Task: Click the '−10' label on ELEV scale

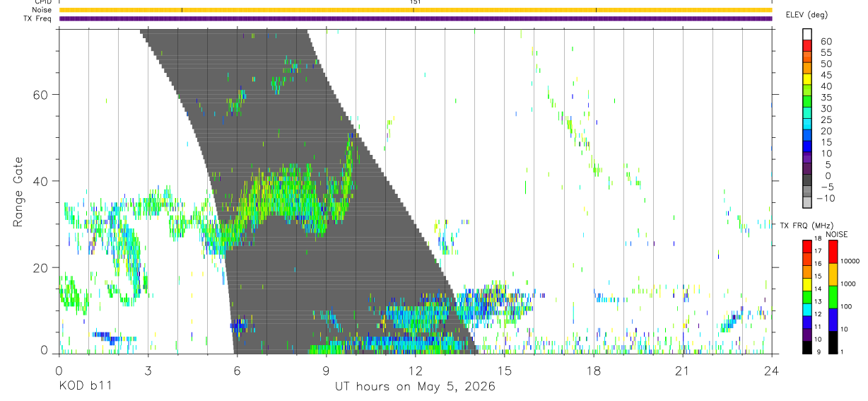Action: [x=825, y=198]
